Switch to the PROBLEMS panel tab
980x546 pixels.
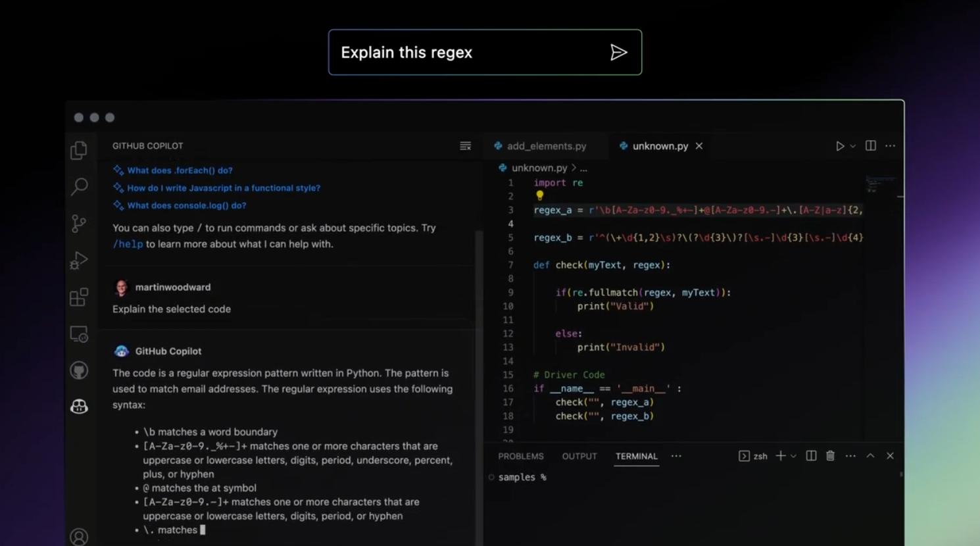(x=520, y=456)
